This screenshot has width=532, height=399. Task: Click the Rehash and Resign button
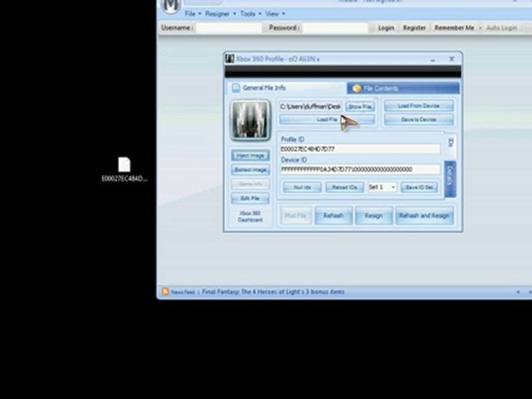[424, 216]
